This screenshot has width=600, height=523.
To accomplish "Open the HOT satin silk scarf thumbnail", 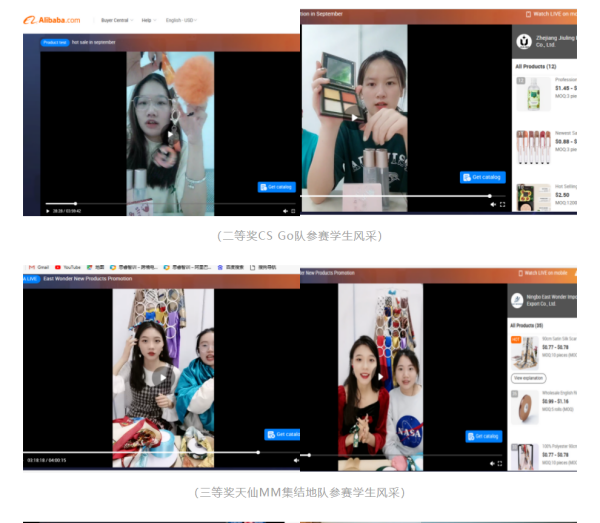I will (525, 353).
